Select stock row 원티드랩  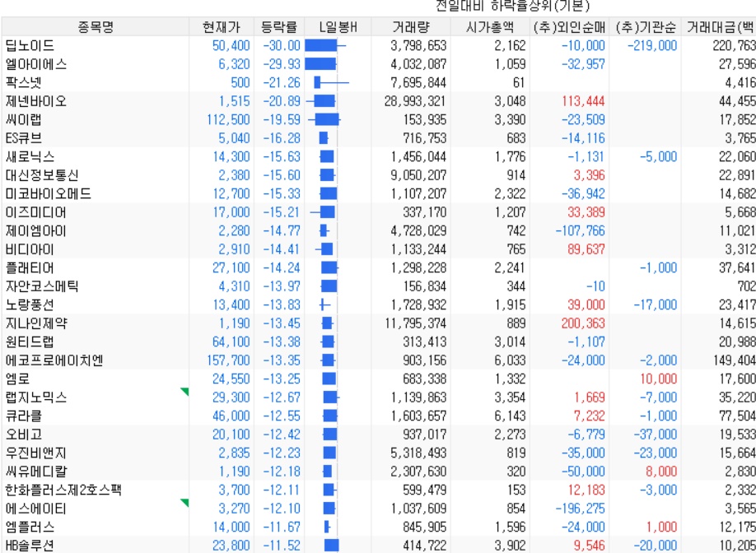coord(378,342)
